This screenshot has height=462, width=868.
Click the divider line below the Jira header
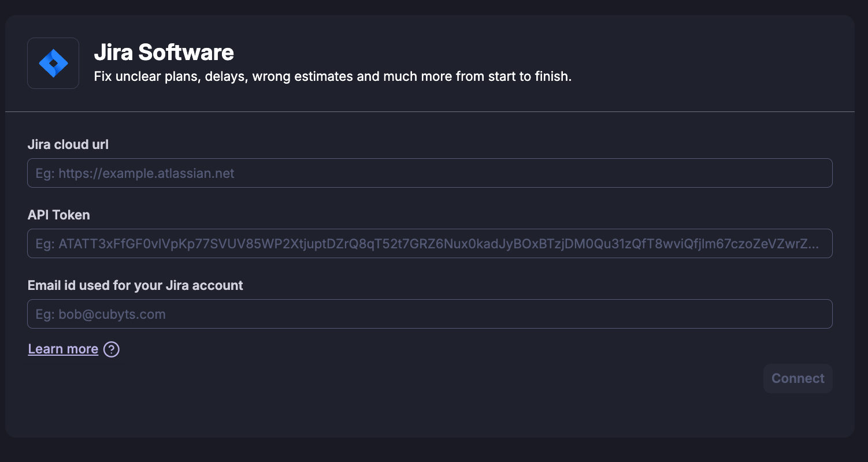point(430,111)
